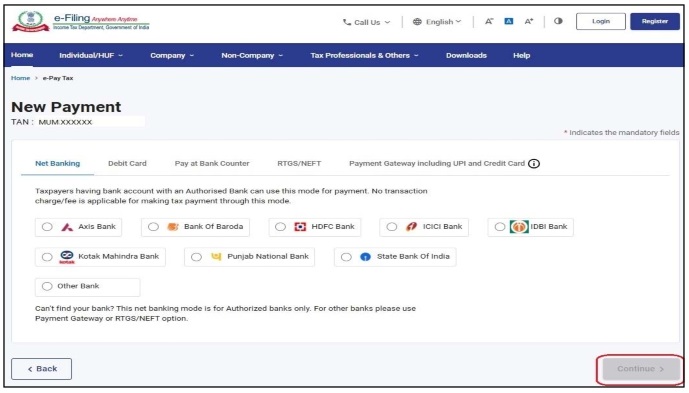The height and width of the screenshot is (393, 689).
Task: Open the Help menu item
Action: (x=522, y=55)
